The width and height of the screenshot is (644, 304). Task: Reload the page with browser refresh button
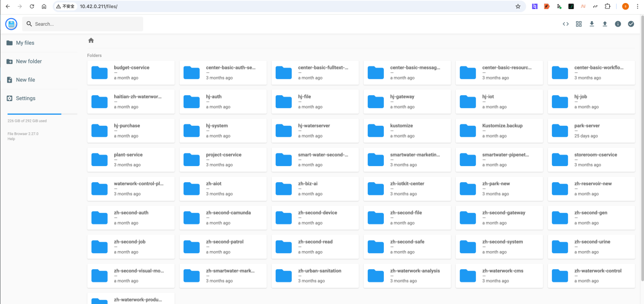tap(32, 7)
